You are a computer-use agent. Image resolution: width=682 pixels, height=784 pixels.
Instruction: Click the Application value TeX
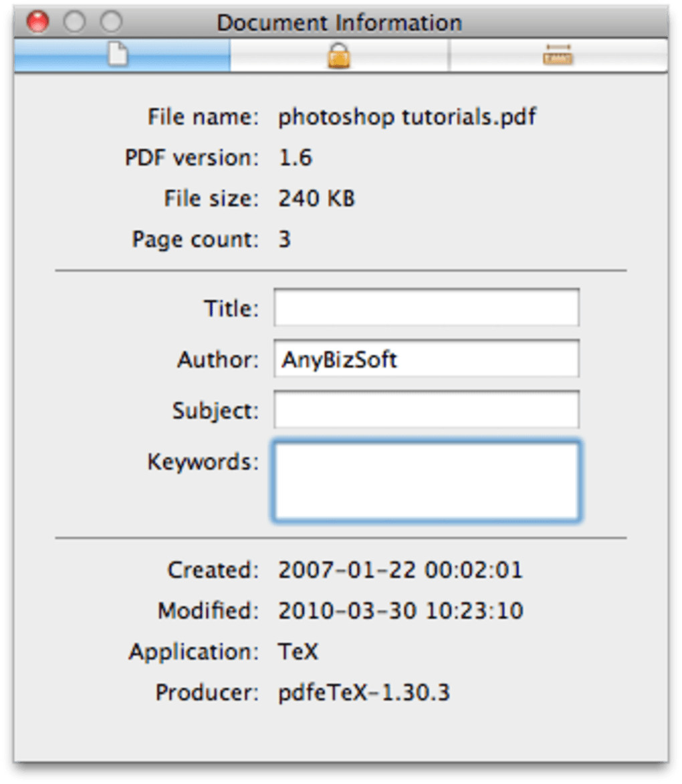pos(298,652)
